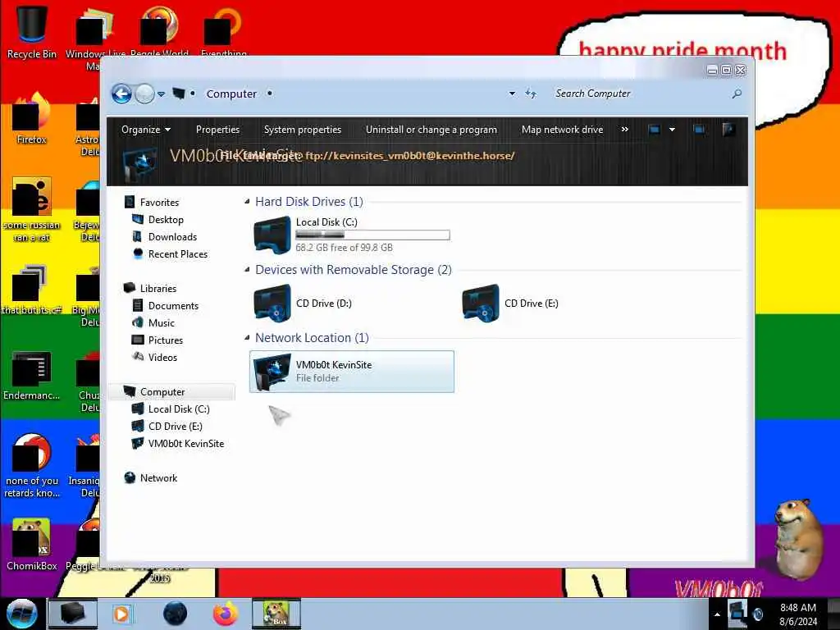This screenshot has width=840, height=630.
Task: Select the CD Drive (D:) icon
Action: coord(272,304)
